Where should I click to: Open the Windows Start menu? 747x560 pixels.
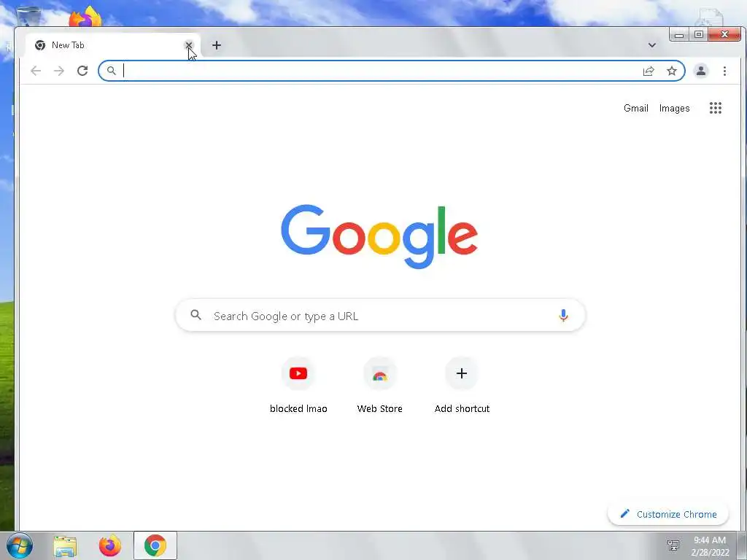(x=20, y=545)
